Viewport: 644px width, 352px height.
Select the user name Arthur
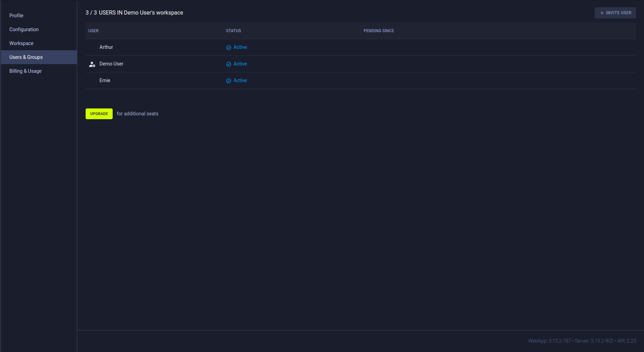tap(106, 47)
